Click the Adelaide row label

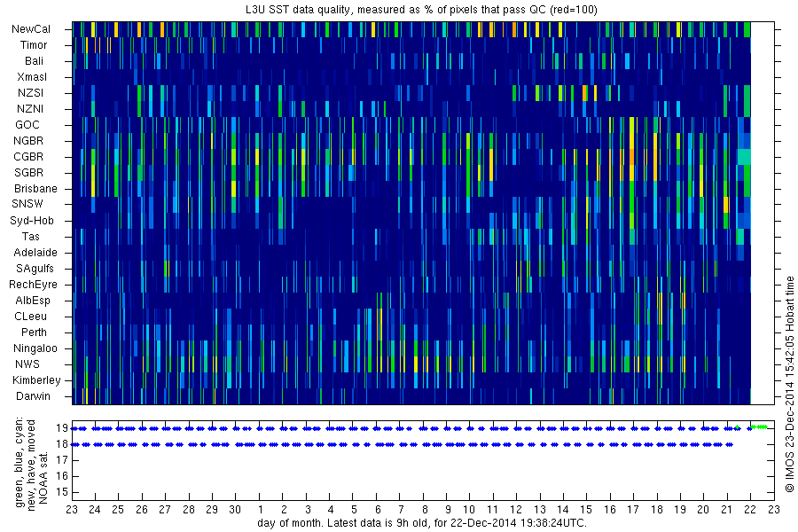[x=35, y=253]
